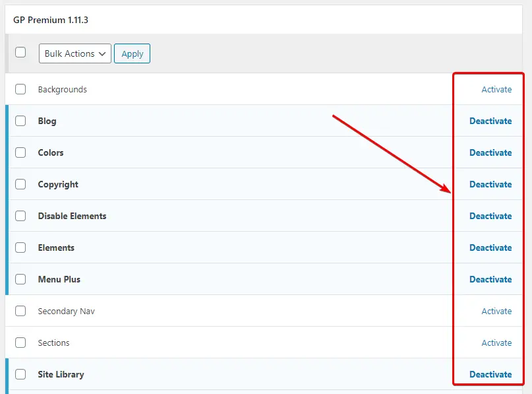The height and width of the screenshot is (394, 532).
Task: Check the Blog module checkbox
Action: 20,121
